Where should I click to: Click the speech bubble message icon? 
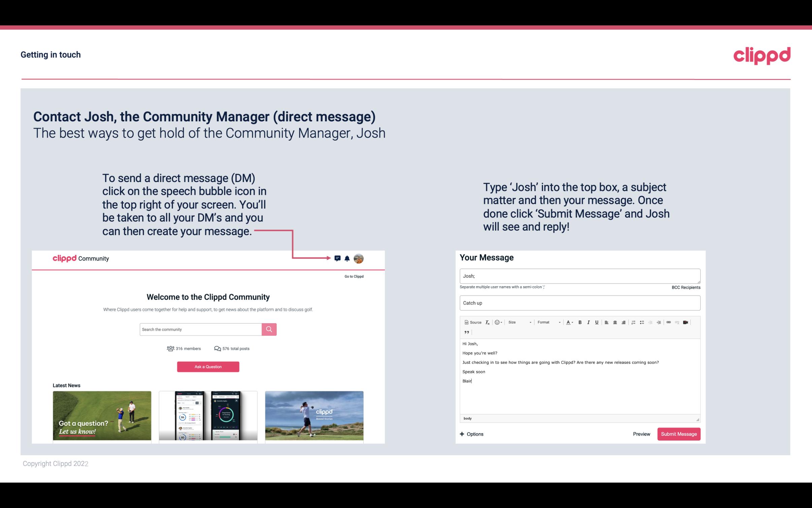(x=338, y=258)
